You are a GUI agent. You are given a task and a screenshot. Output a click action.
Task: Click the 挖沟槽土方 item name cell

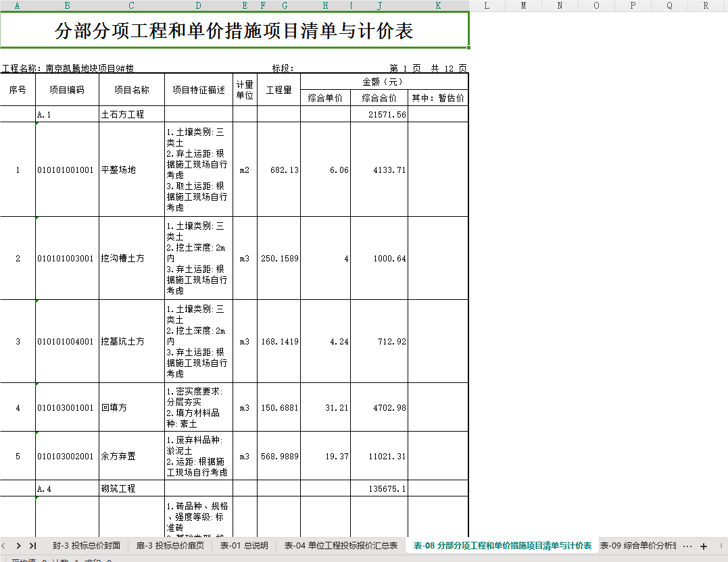[132, 259]
